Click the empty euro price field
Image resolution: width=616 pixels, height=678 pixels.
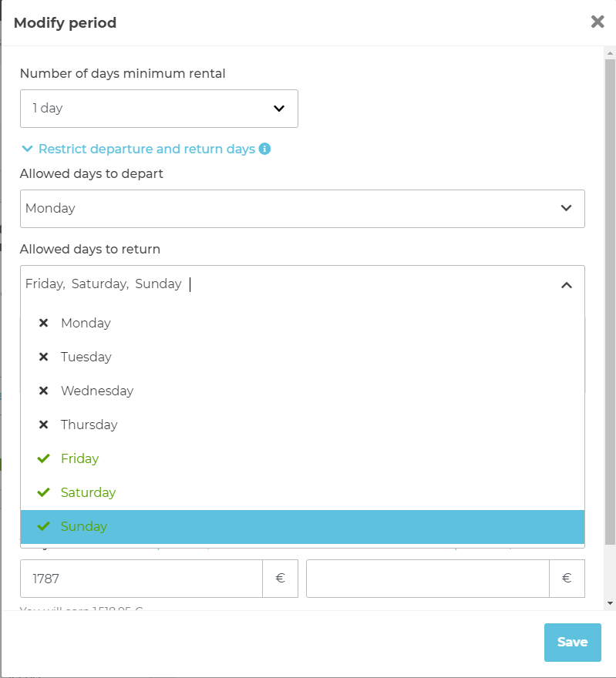click(x=428, y=579)
